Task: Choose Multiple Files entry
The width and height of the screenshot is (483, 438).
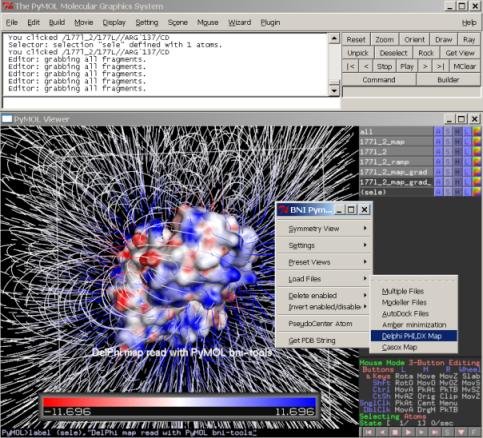Action: pos(414,291)
